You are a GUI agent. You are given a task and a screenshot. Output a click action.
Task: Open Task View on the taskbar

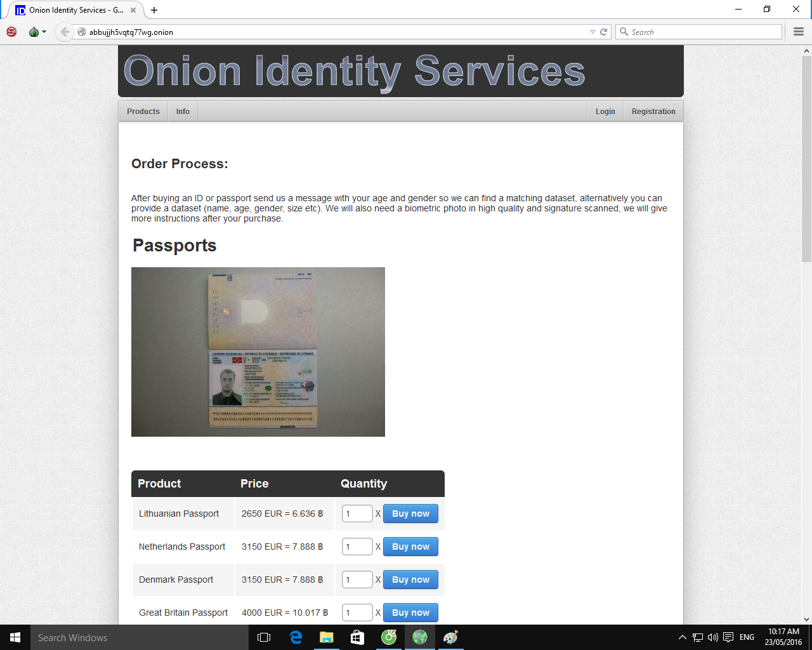(263, 637)
